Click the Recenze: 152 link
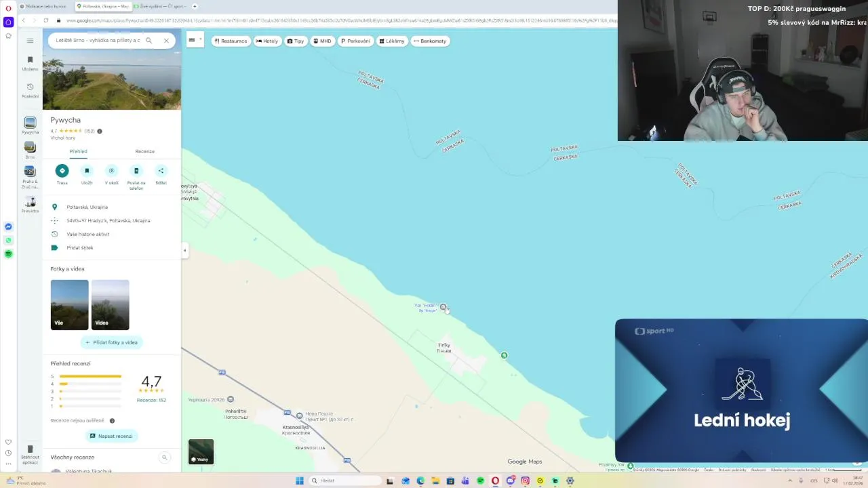 point(151,400)
